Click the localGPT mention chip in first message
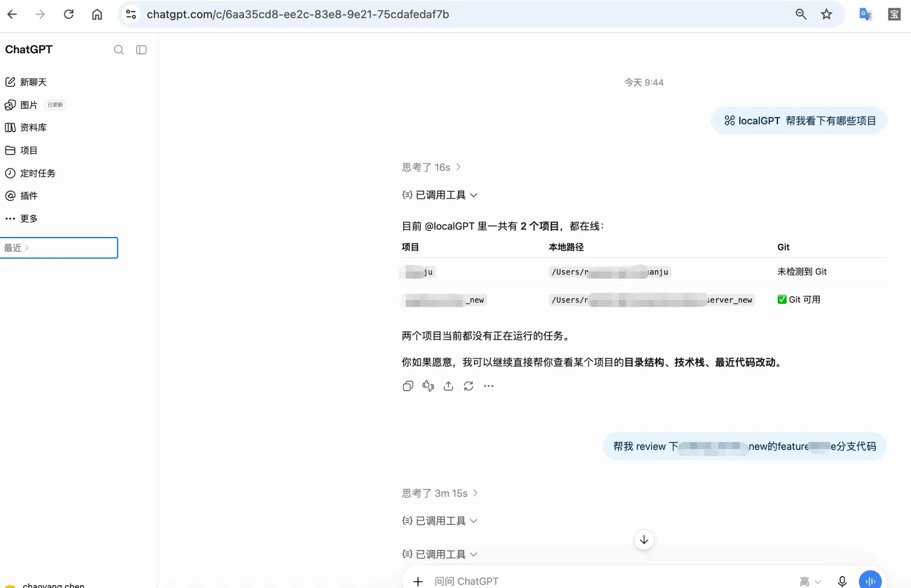 coord(752,120)
